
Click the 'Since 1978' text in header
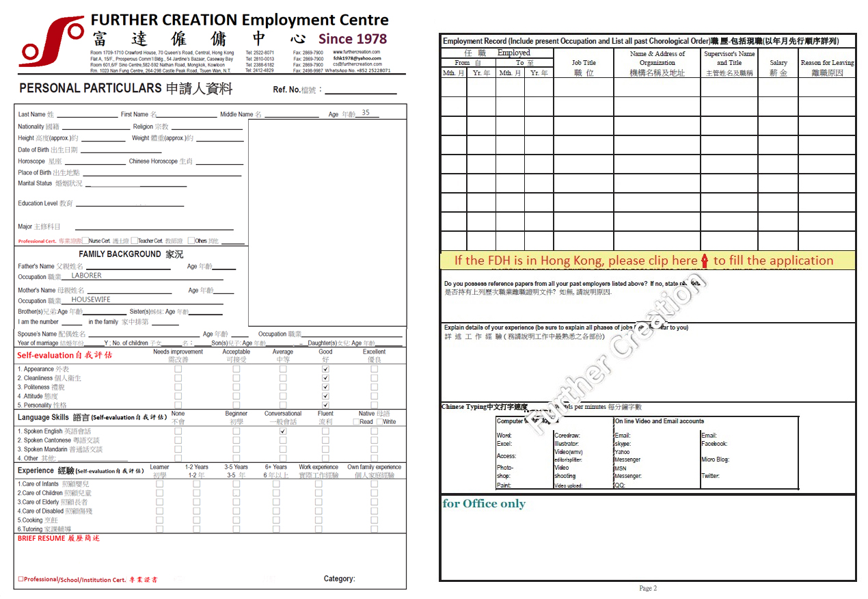(x=353, y=39)
